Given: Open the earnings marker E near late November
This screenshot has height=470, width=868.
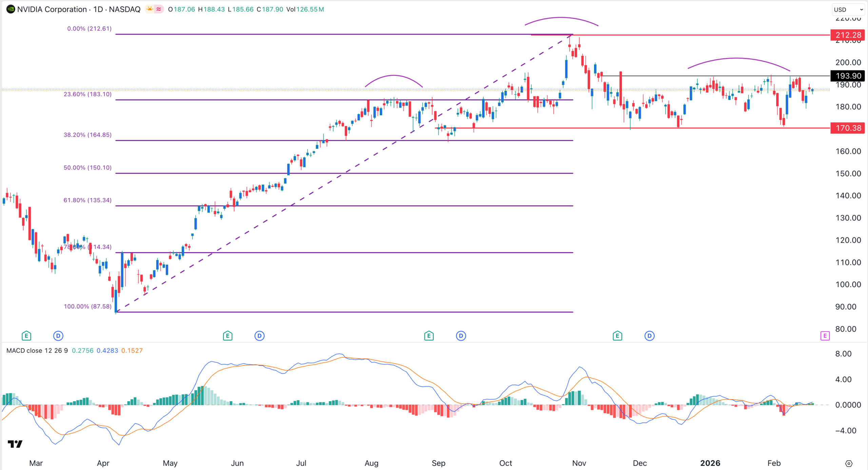Looking at the screenshot, I should 617,336.
